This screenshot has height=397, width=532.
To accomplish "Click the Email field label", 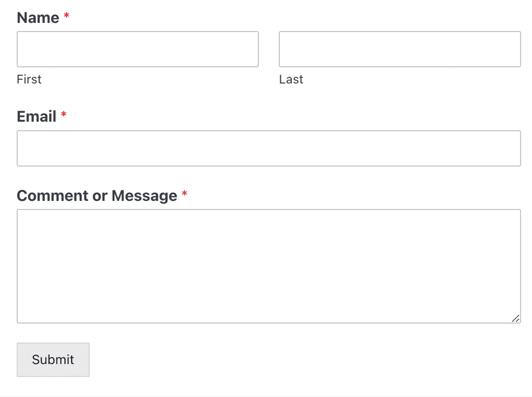I will pos(36,116).
